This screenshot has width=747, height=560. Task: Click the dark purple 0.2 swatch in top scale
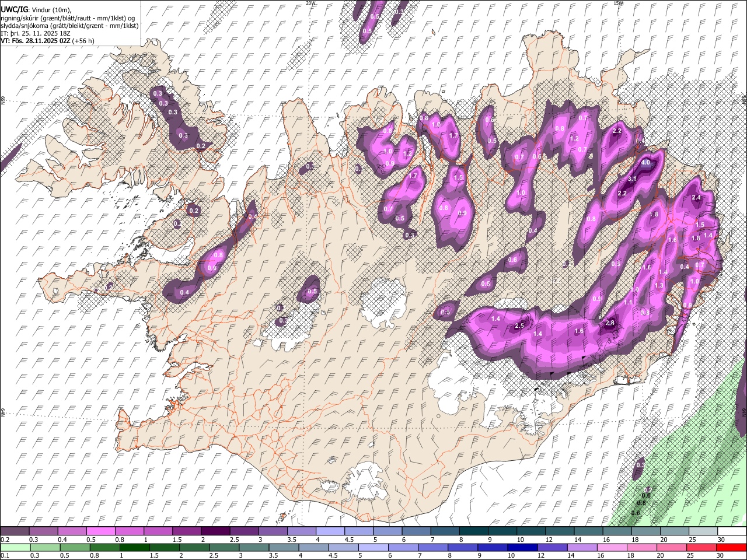coord(15,531)
